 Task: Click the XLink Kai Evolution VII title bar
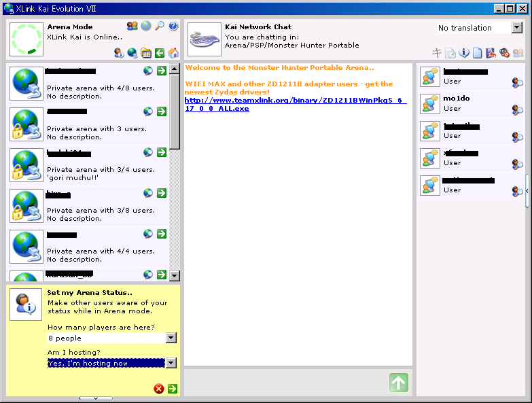point(248,9)
